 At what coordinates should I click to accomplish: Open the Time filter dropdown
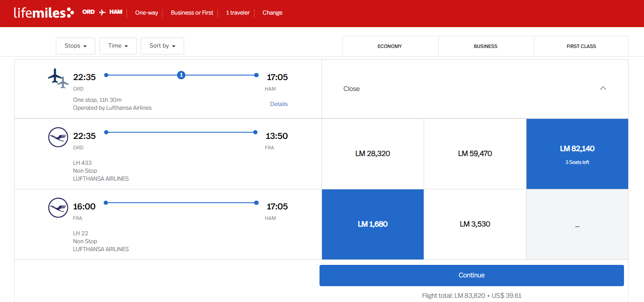[118, 46]
